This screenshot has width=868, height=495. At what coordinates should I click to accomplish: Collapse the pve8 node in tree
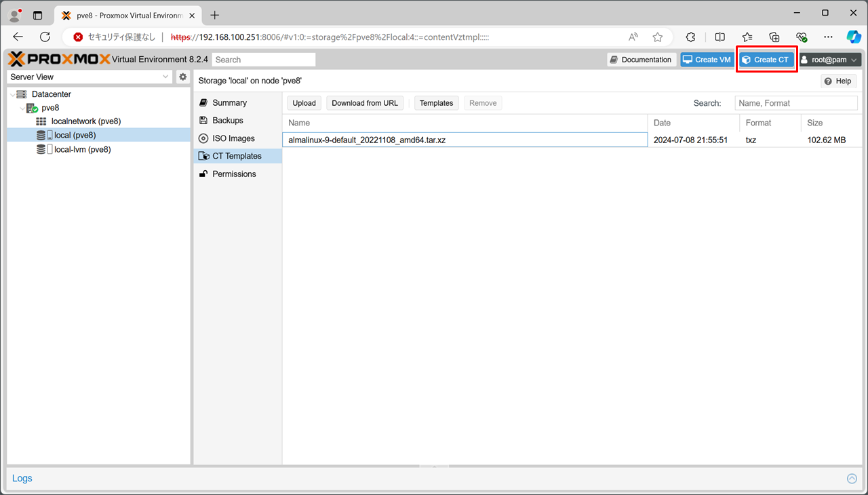pyautogui.click(x=22, y=108)
